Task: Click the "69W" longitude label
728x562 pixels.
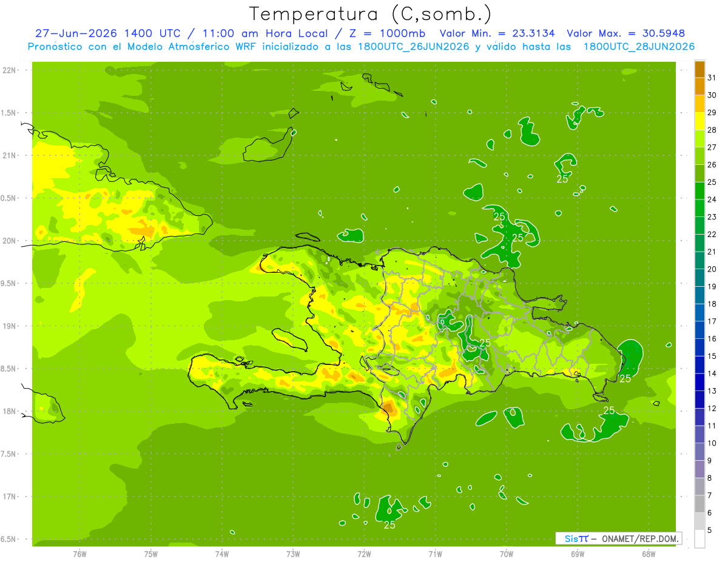Action: coord(578,554)
